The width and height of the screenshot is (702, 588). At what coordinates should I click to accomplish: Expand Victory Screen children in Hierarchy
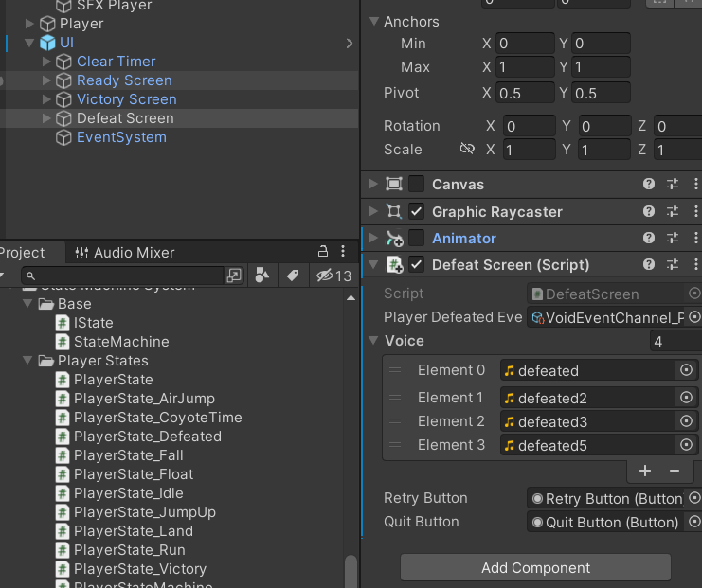coord(46,98)
